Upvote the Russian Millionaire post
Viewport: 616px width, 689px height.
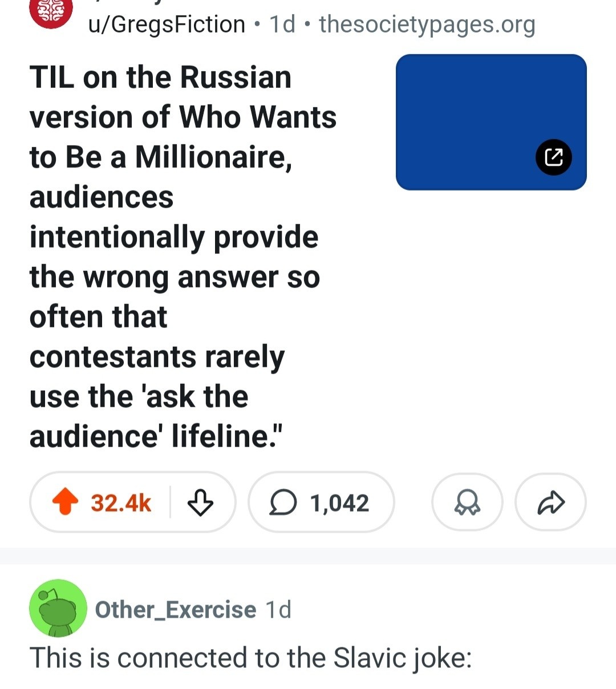click(x=65, y=502)
